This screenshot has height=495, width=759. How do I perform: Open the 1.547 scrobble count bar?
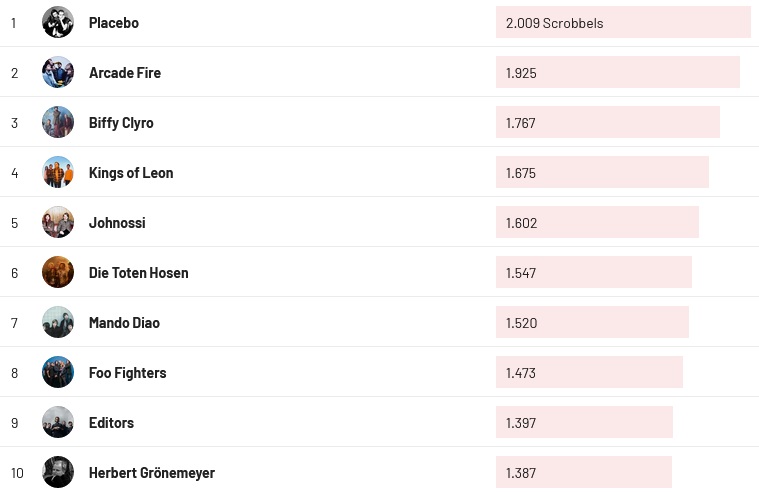click(x=593, y=272)
